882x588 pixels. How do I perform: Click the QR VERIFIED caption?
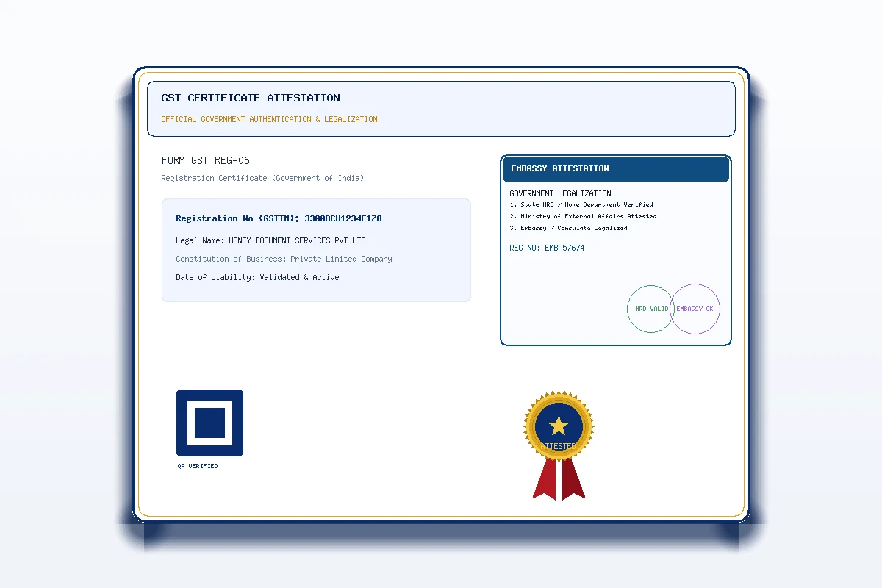point(198,466)
